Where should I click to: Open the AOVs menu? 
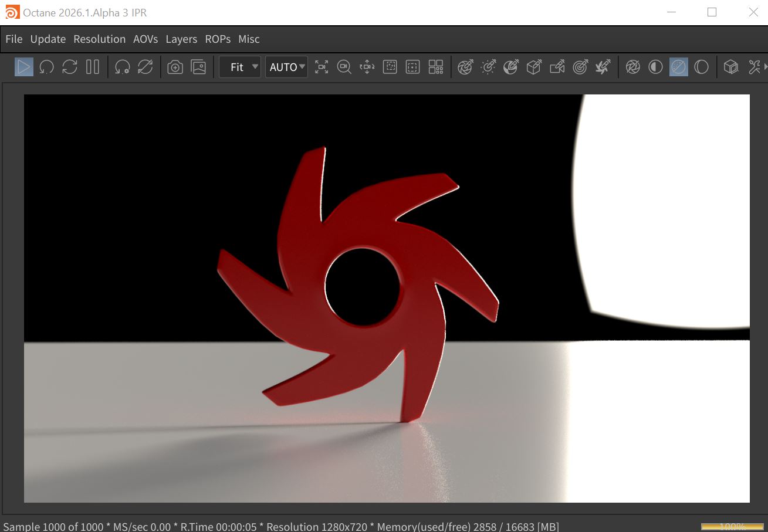[x=146, y=39]
